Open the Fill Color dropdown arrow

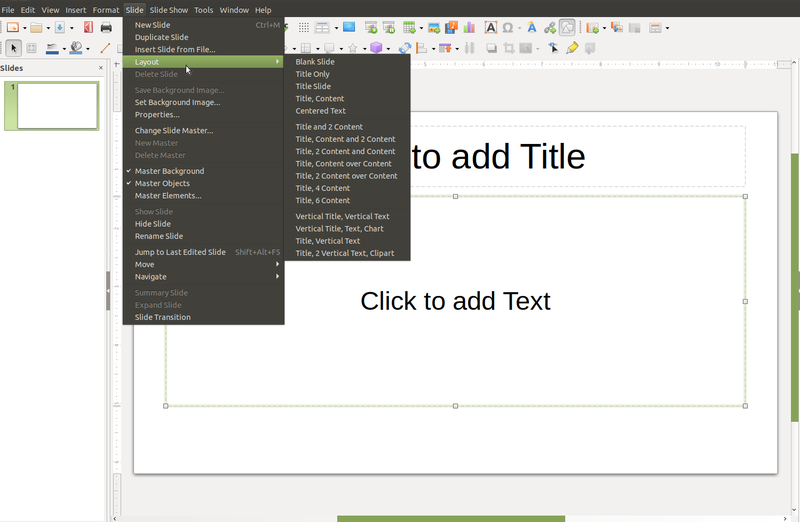coord(88,48)
